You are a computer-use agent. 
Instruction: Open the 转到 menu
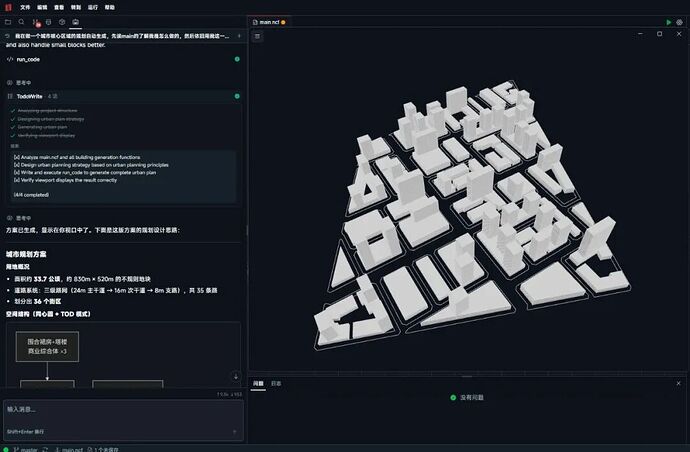(x=76, y=7)
